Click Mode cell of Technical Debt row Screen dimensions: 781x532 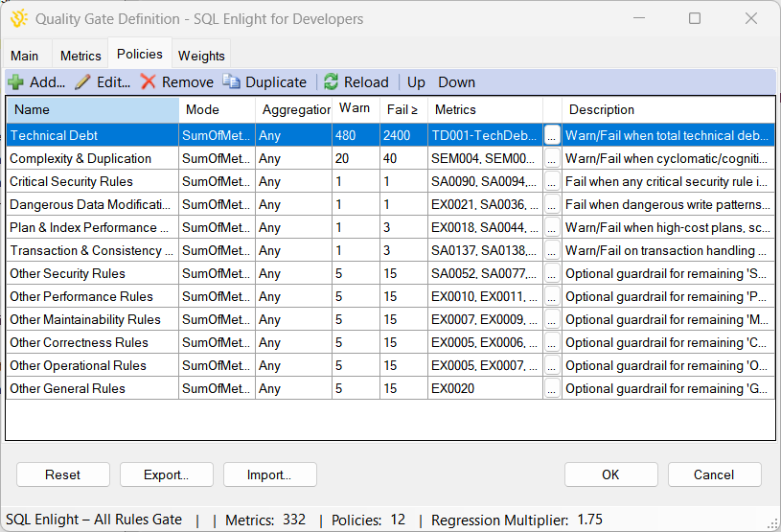(x=217, y=135)
